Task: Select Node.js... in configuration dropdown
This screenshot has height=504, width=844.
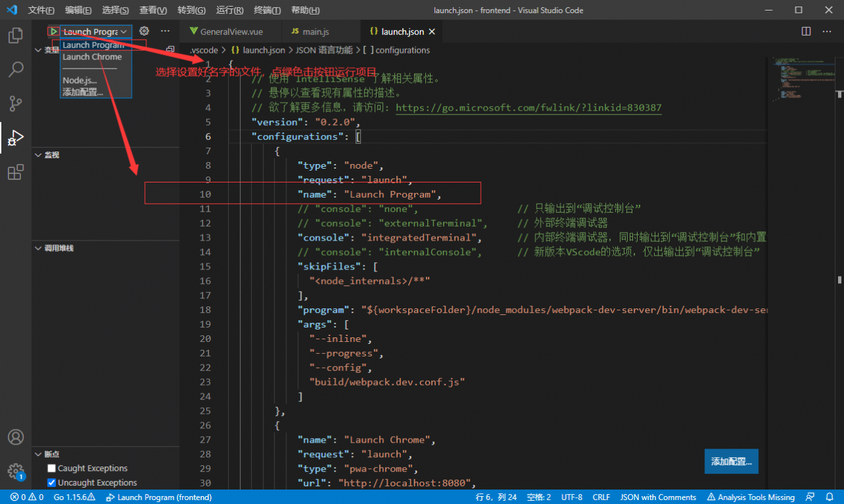Action: click(x=80, y=80)
